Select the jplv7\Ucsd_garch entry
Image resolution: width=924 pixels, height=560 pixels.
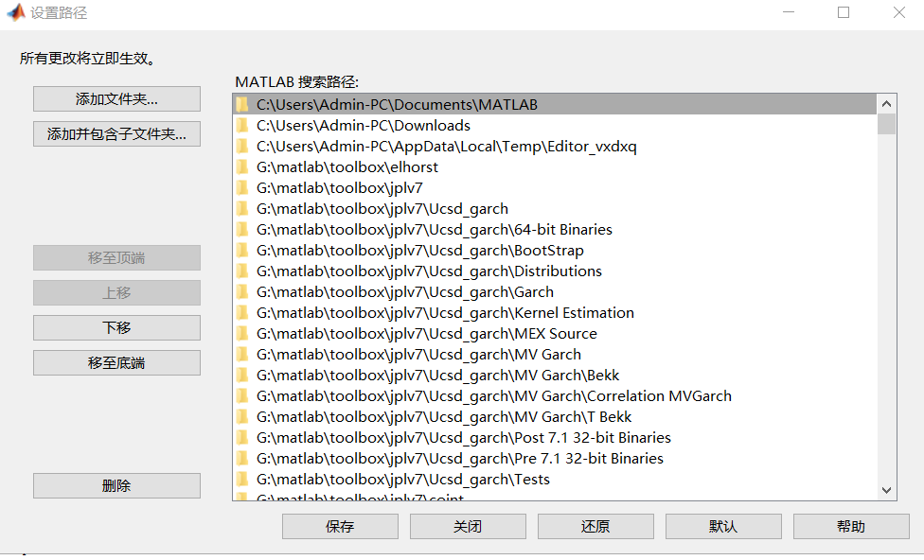click(x=555, y=208)
